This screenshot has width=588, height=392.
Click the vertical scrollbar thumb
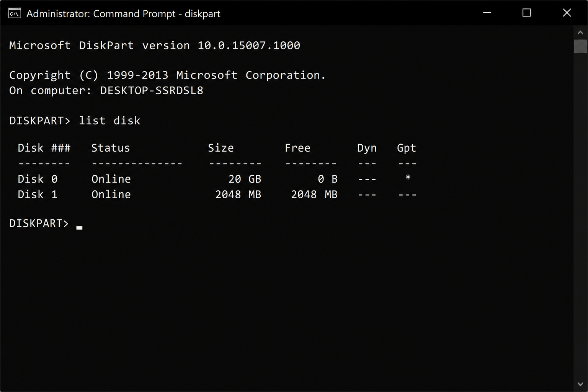[580, 46]
